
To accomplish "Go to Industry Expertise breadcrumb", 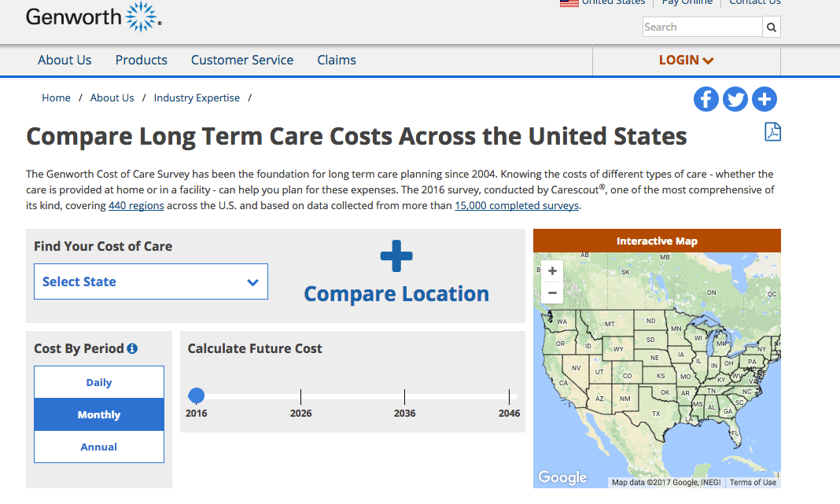I will pyautogui.click(x=197, y=98).
